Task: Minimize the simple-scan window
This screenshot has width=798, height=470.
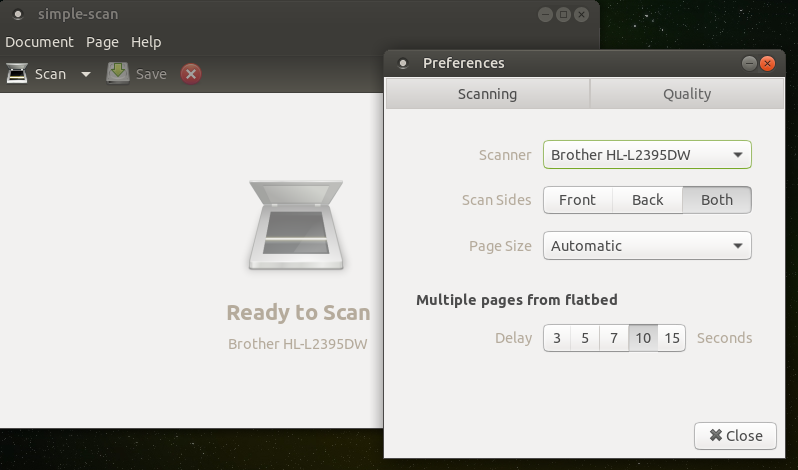Action: pos(546,14)
